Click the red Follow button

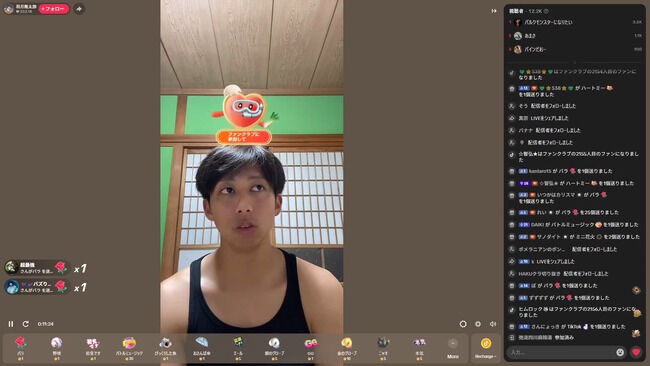[x=54, y=9]
